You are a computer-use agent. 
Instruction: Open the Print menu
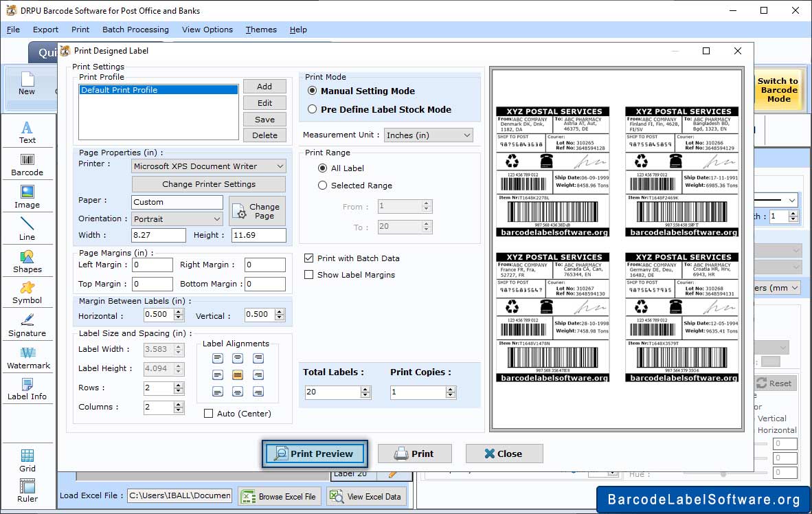click(x=80, y=30)
